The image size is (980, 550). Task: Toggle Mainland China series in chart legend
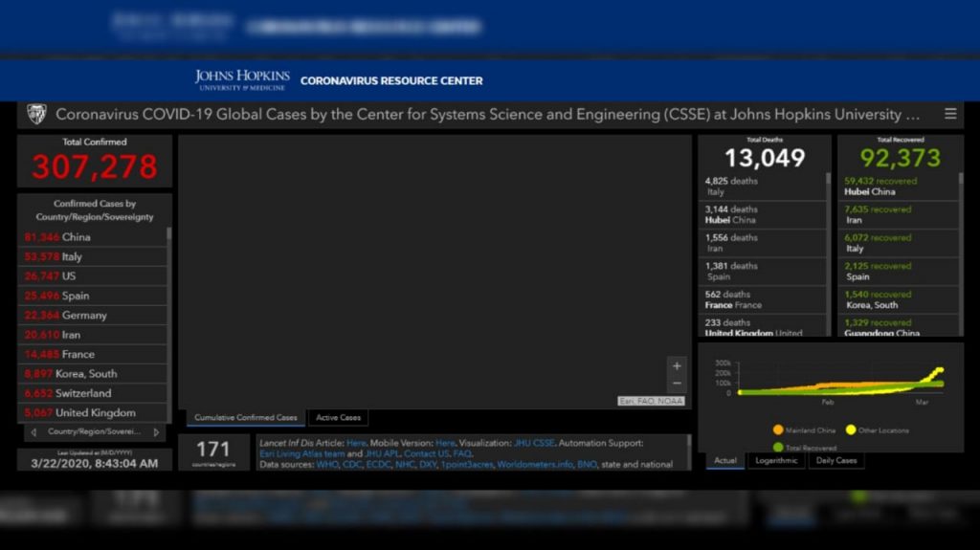tap(802, 430)
